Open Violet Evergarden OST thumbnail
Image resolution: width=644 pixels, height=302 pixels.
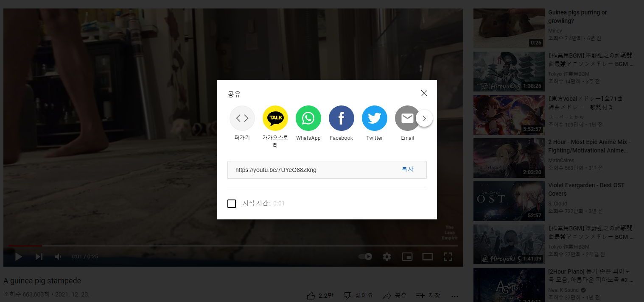(509, 201)
